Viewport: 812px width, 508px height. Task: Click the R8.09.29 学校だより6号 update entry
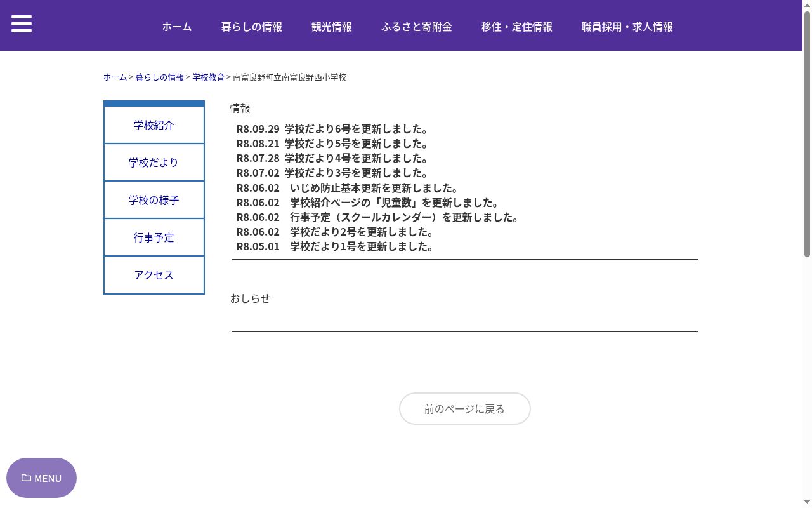point(334,129)
